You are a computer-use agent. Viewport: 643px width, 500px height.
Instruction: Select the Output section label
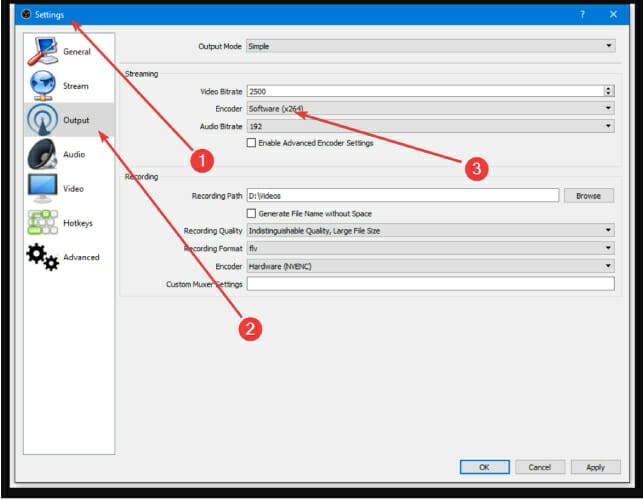[x=76, y=120]
